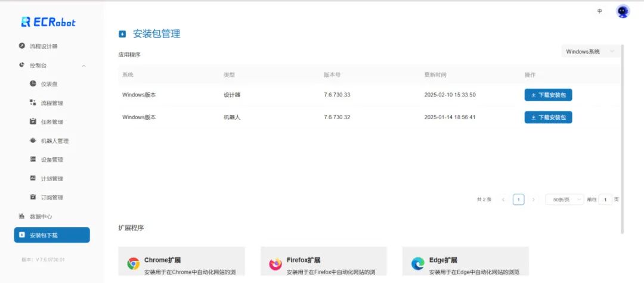Viewport: 644px width, 283px height.
Task: Click the Chrome扩展 browser icon
Action: pyautogui.click(x=134, y=264)
